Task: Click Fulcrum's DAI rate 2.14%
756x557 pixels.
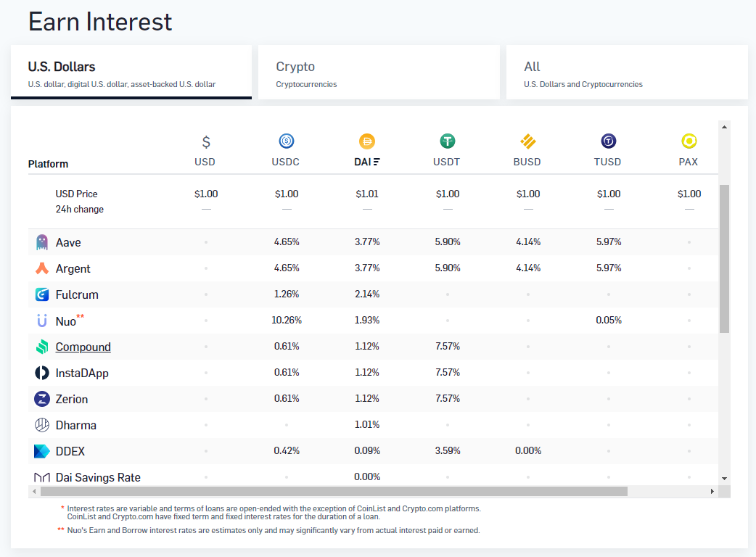Action: 367,294
